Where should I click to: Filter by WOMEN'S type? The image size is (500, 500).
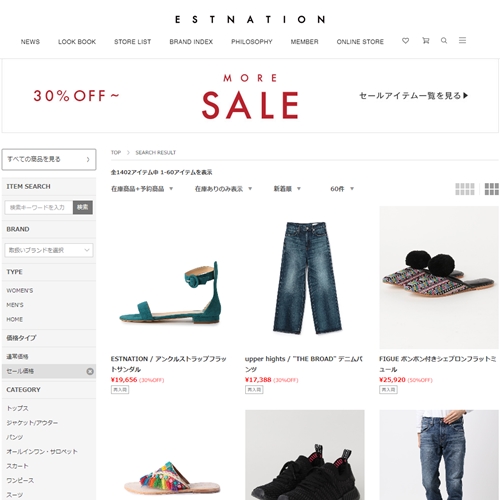click(20, 291)
